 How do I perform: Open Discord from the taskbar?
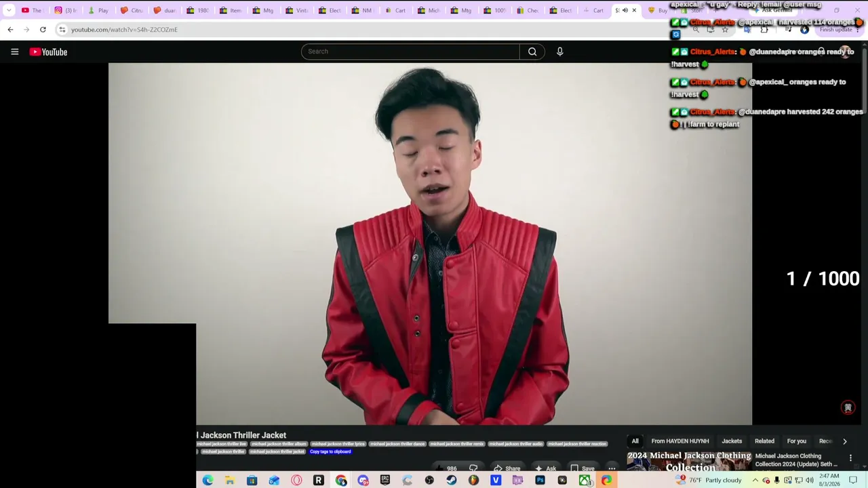click(363, 481)
